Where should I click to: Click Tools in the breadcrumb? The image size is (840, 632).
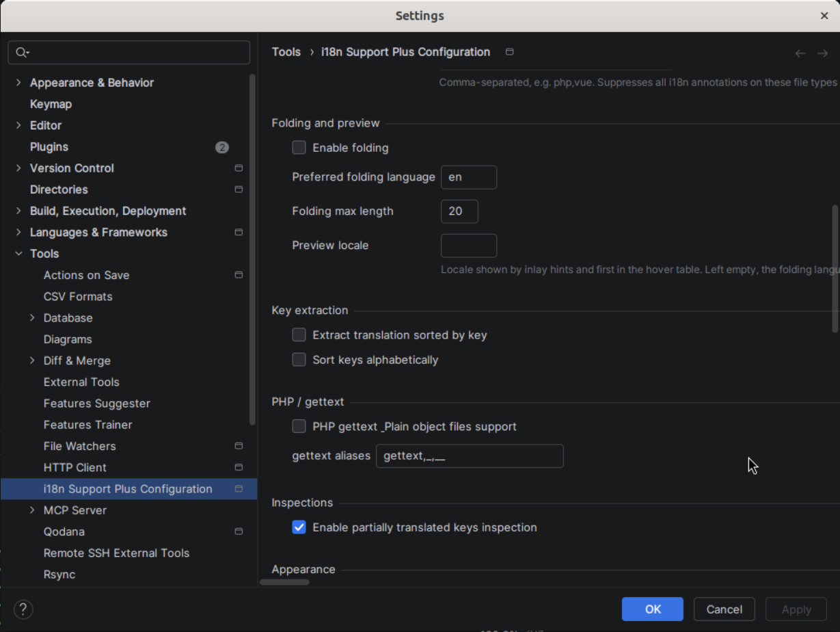(x=286, y=52)
